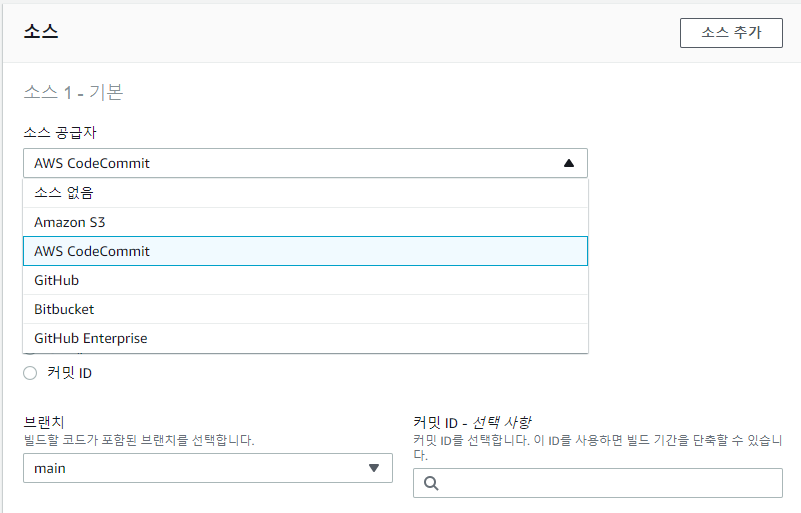
Task: Click the 브랜치 label text
Action: coord(44,422)
